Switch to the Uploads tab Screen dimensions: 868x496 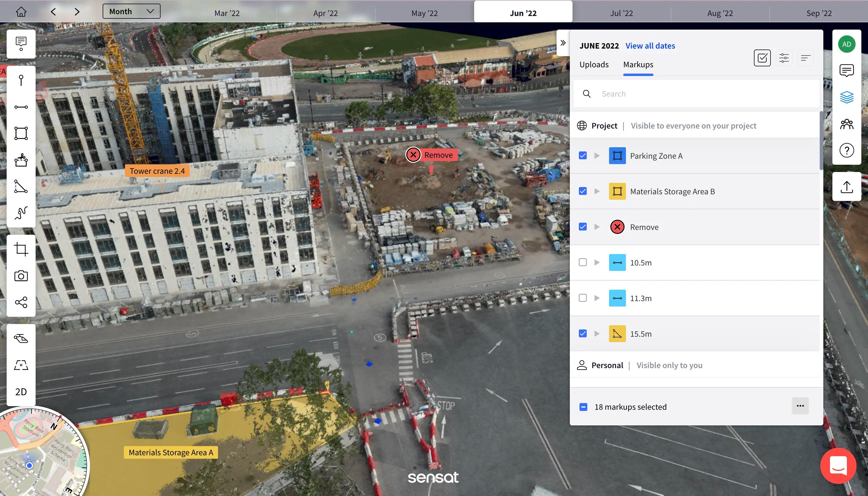point(594,64)
